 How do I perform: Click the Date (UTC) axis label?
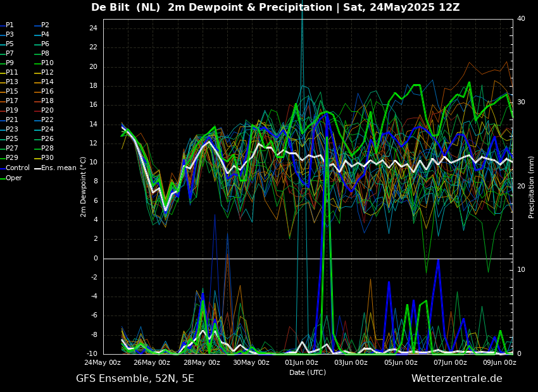click(308, 373)
